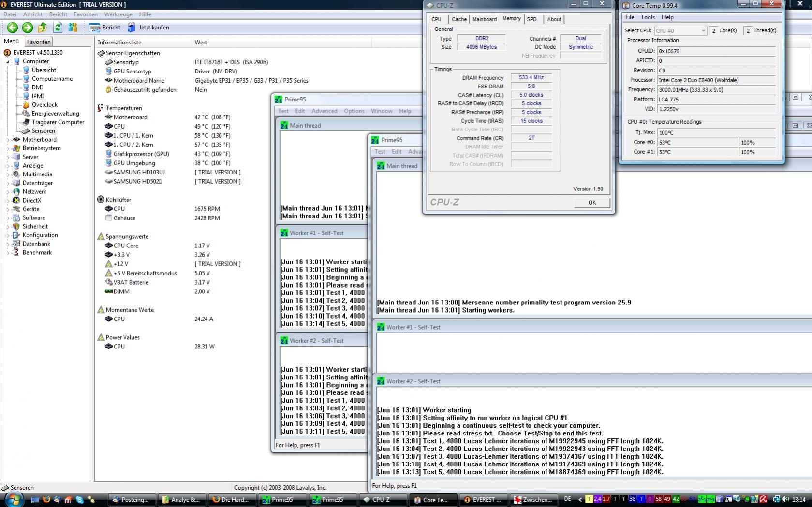
Task: Expand the Netzwerk tree node
Action: coord(8,192)
